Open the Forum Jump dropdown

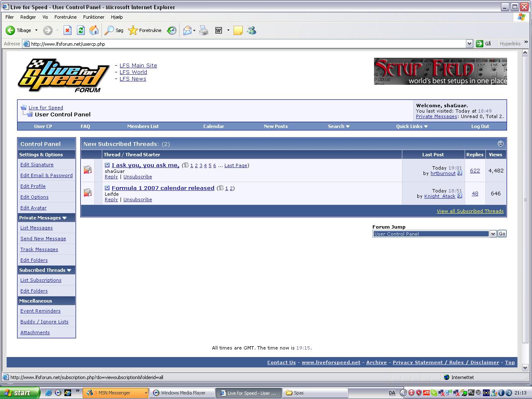435,234
